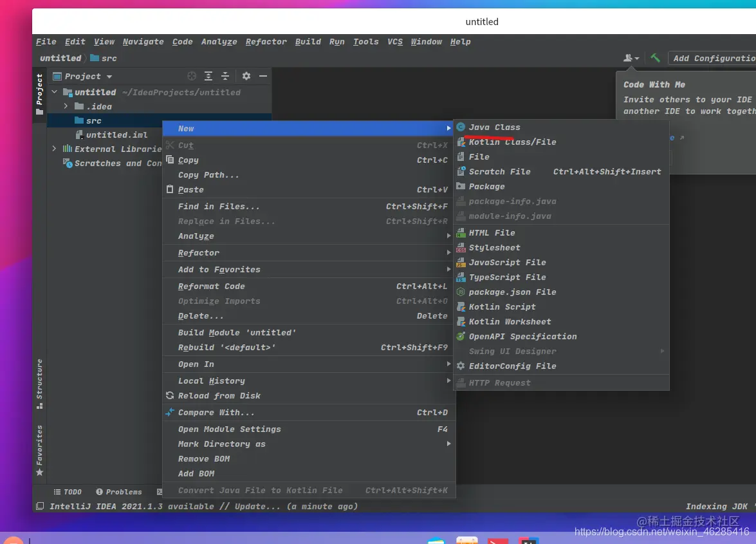Create a Kotlin Script

pyautogui.click(x=561, y=306)
